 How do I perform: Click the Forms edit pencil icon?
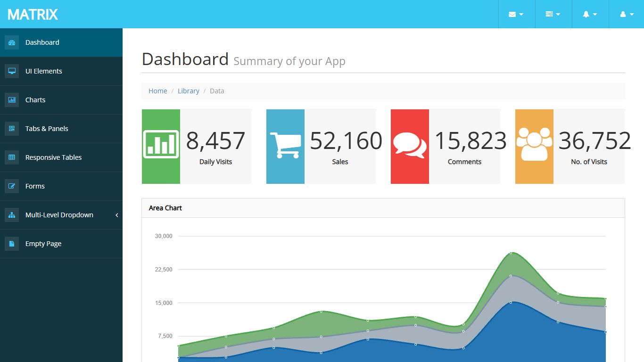pyautogui.click(x=12, y=186)
